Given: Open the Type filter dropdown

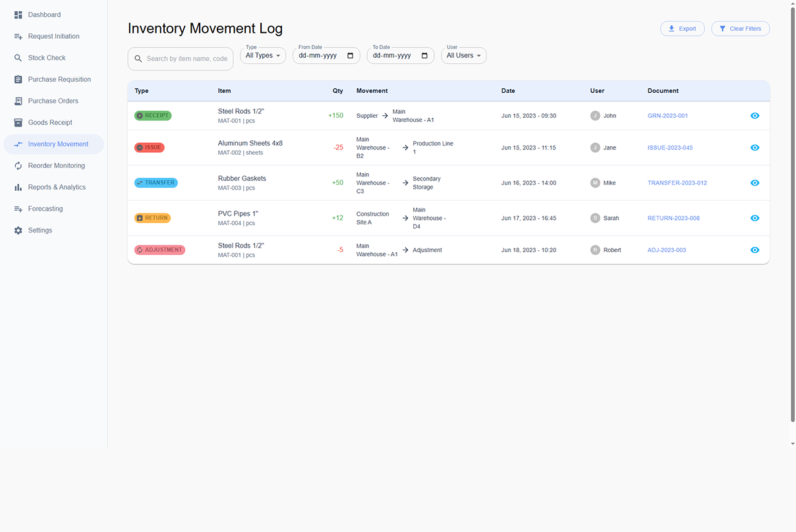Looking at the screenshot, I should (263, 55).
